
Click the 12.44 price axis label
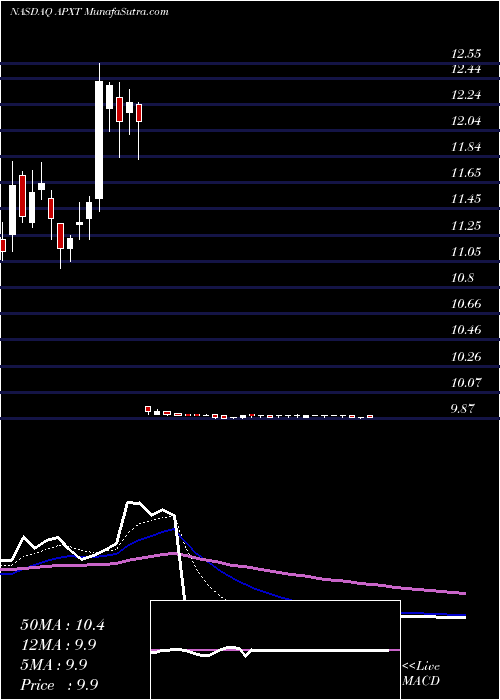click(466, 69)
